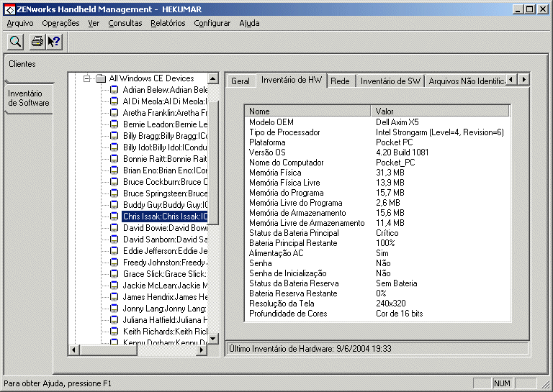Click device icon beside David Bowie
This screenshot has width=553, height=392.
coord(114,228)
